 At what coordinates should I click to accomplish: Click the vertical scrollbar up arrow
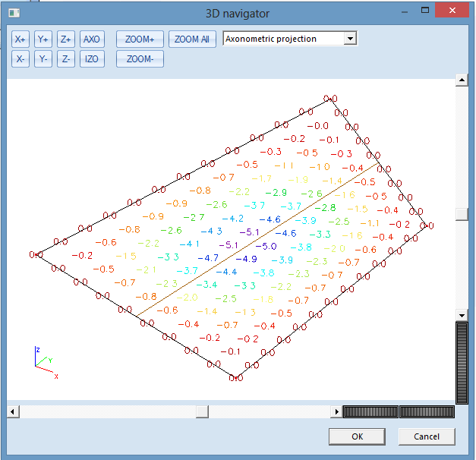[461, 80]
